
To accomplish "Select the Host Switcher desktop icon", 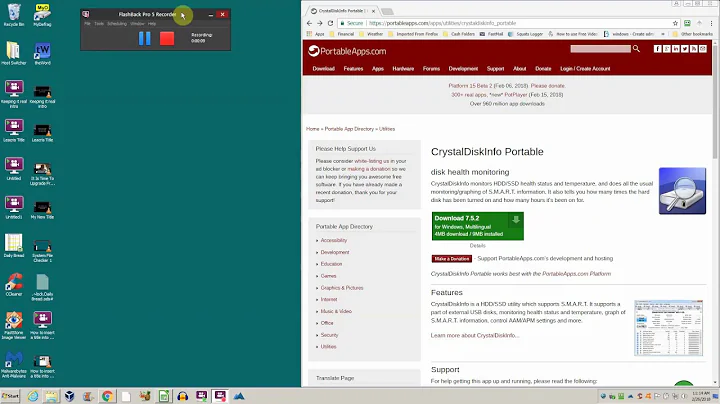I will (14, 53).
